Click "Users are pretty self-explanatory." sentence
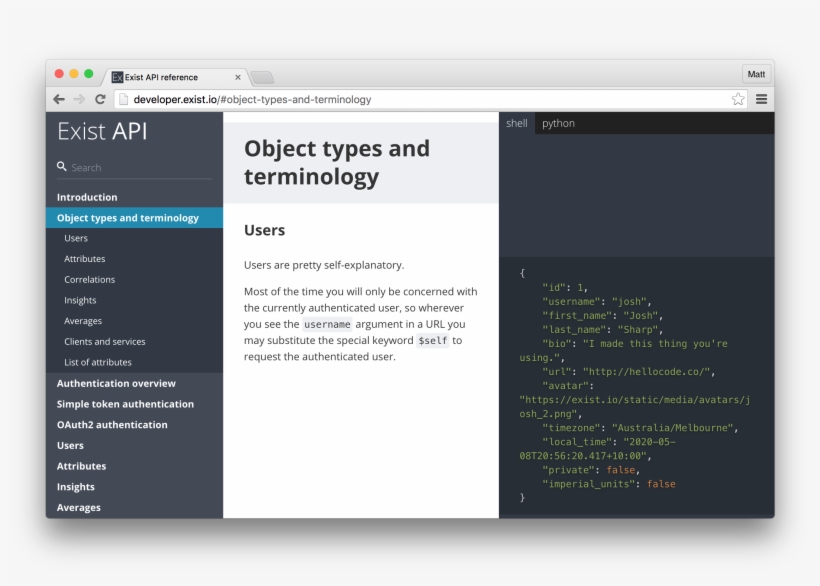Viewport: 820px width, 586px height. tap(324, 265)
